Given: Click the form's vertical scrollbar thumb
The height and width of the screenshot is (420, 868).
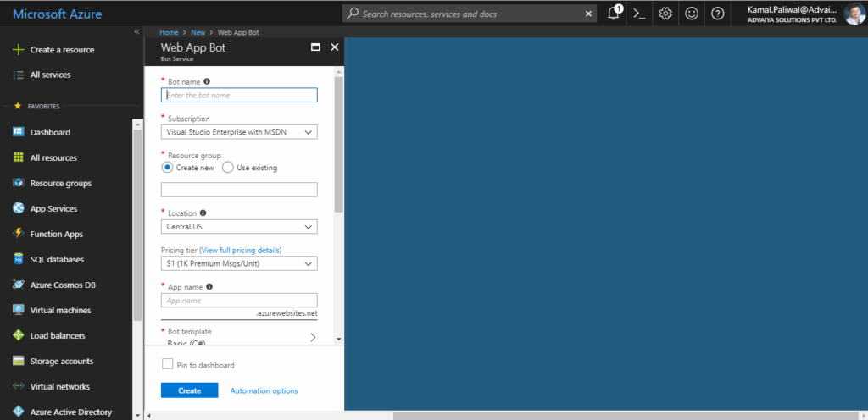Looking at the screenshot, I should [339, 145].
